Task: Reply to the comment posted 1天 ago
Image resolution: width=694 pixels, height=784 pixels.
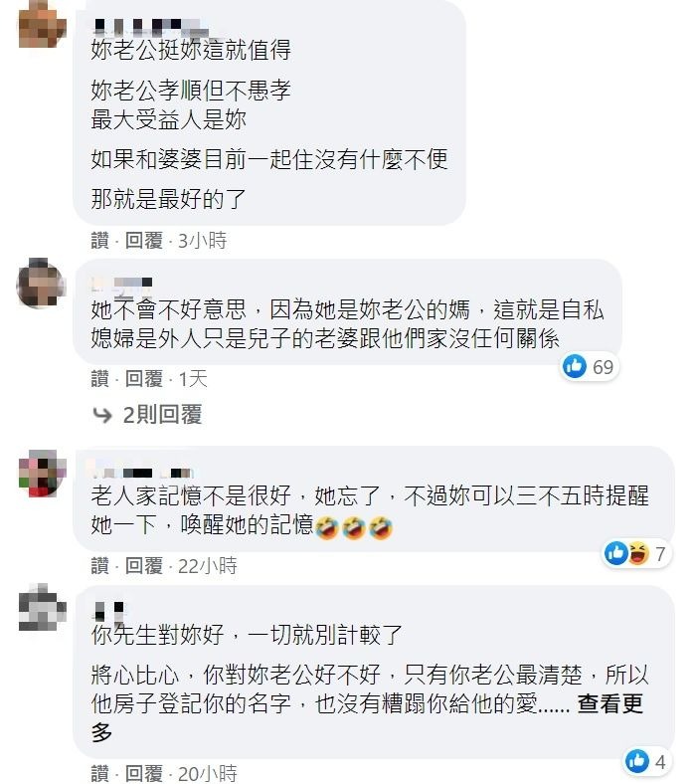Action: [x=144, y=378]
